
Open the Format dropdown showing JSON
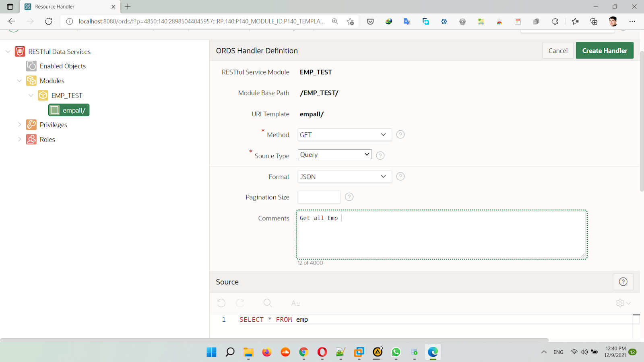(344, 177)
